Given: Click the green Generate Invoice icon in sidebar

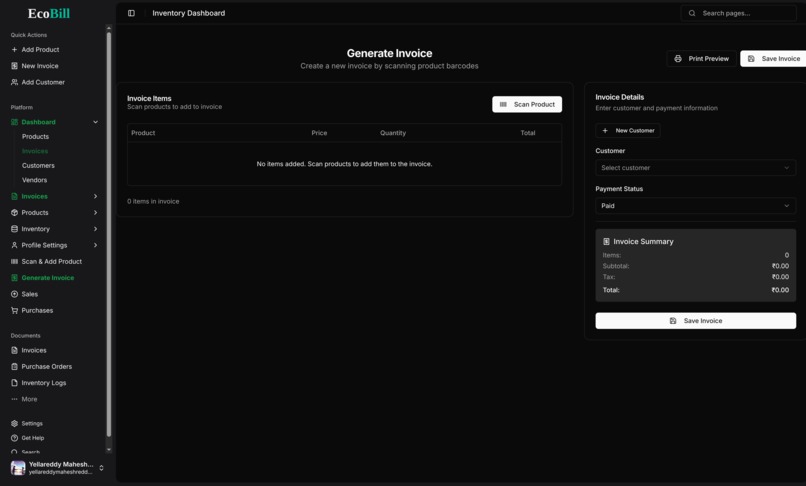Looking at the screenshot, I should coord(14,278).
